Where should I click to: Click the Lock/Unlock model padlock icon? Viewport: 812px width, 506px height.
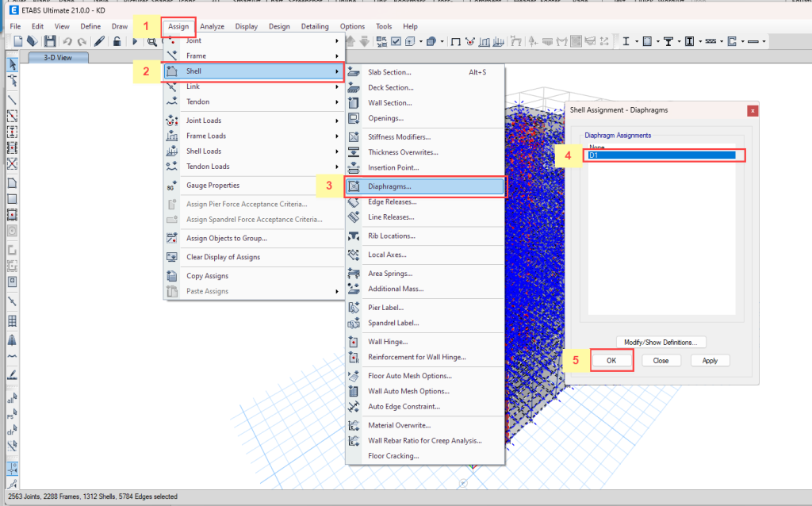pos(116,41)
